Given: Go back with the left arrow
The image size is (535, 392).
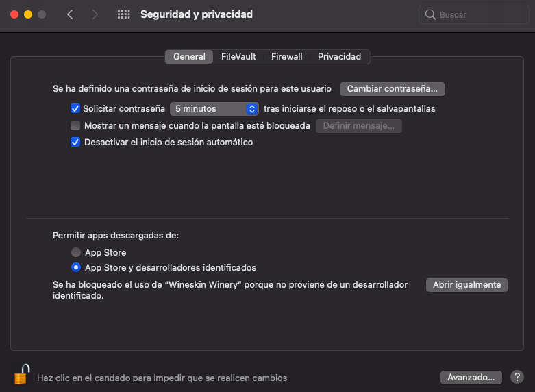Looking at the screenshot, I should [x=70, y=14].
